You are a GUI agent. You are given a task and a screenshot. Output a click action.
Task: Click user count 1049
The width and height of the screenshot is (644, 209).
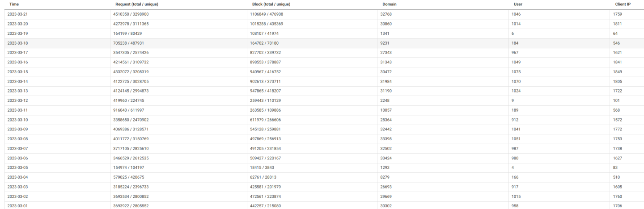[517, 62]
